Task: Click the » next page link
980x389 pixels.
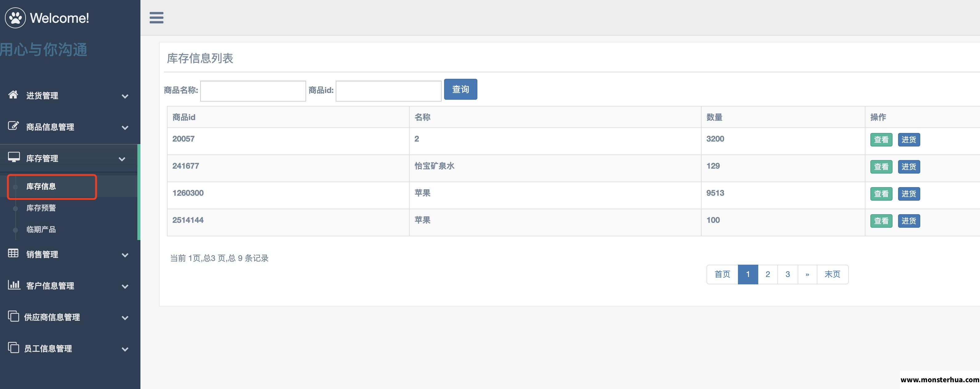Action: 807,274
